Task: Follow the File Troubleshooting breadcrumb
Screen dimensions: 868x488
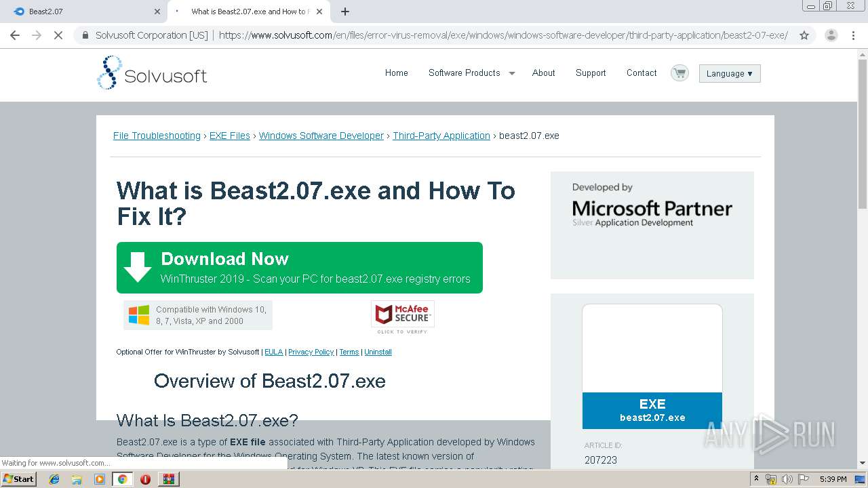Action: (x=157, y=136)
